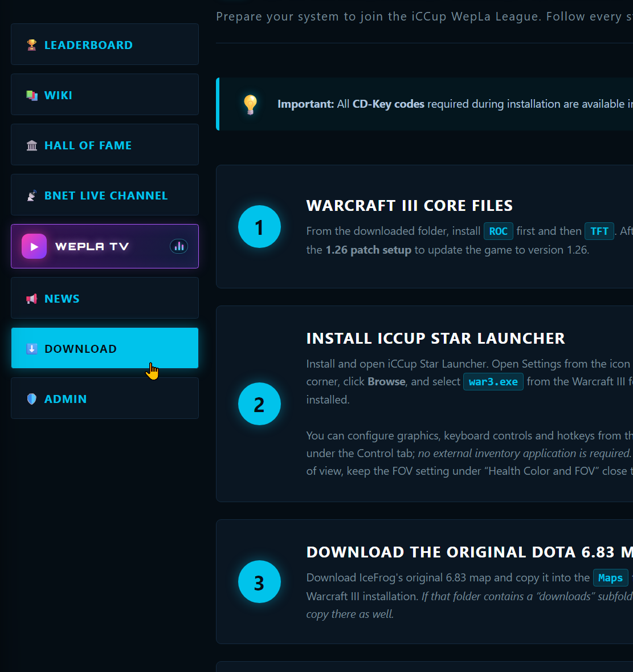Image resolution: width=633 pixels, height=672 pixels.
Task: Open the Leaderboard page
Action: (105, 44)
